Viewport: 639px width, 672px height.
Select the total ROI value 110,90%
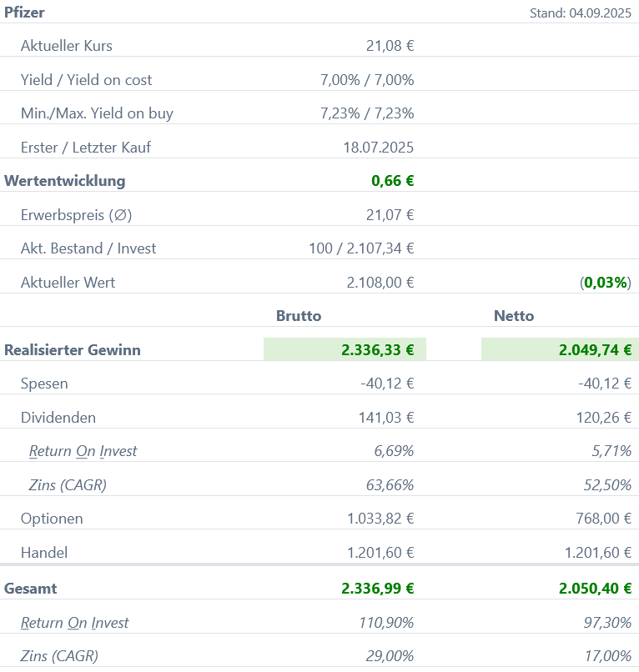coord(386,623)
